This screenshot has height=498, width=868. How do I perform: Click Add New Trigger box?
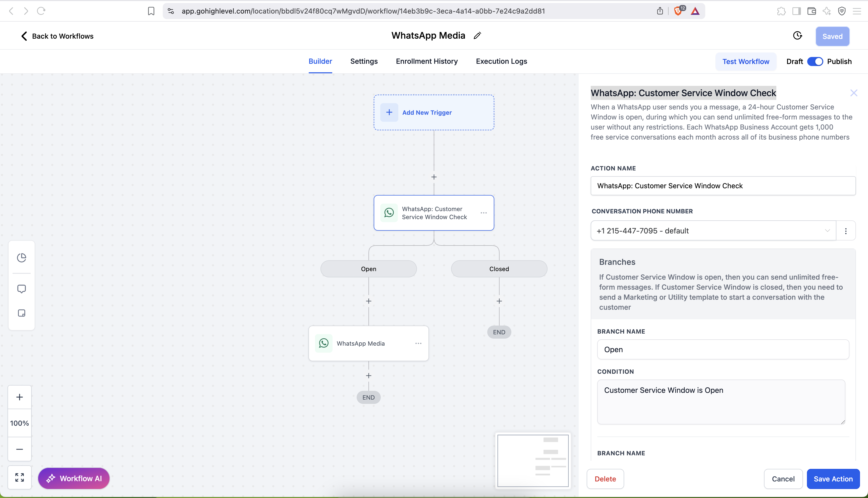pyautogui.click(x=433, y=112)
